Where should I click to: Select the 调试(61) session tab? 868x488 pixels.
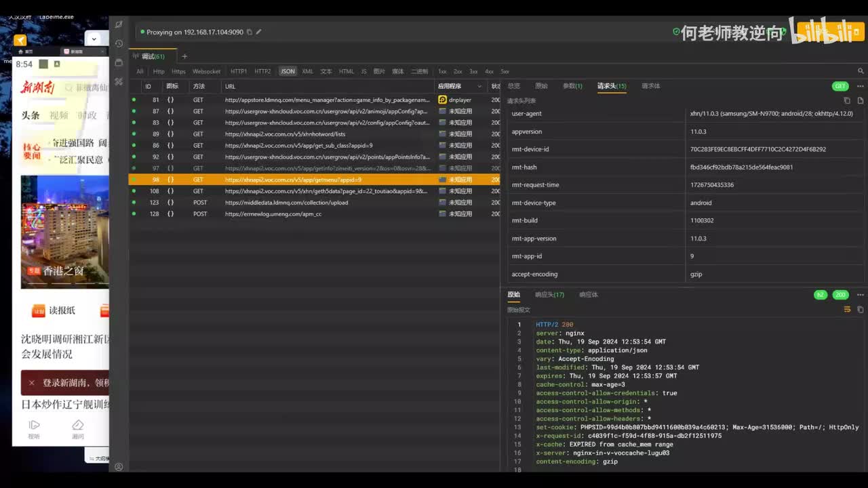click(x=153, y=56)
